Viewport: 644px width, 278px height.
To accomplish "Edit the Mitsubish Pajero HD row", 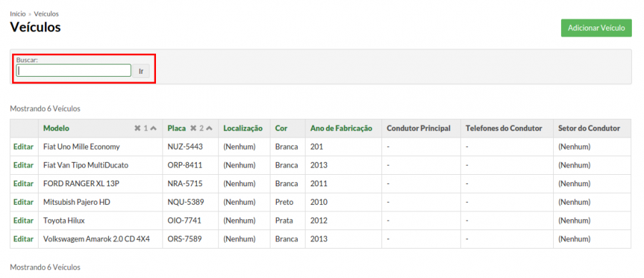I will [24, 202].
